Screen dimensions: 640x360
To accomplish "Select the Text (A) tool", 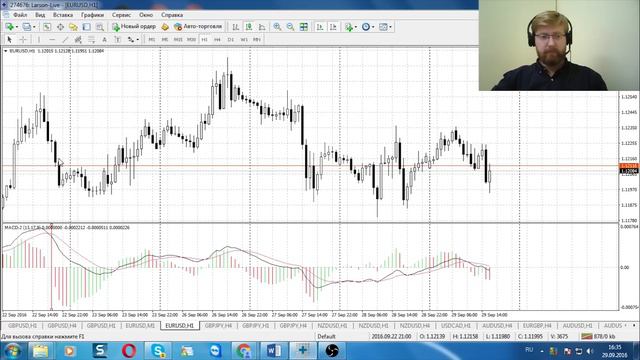I will click(104, 40).
